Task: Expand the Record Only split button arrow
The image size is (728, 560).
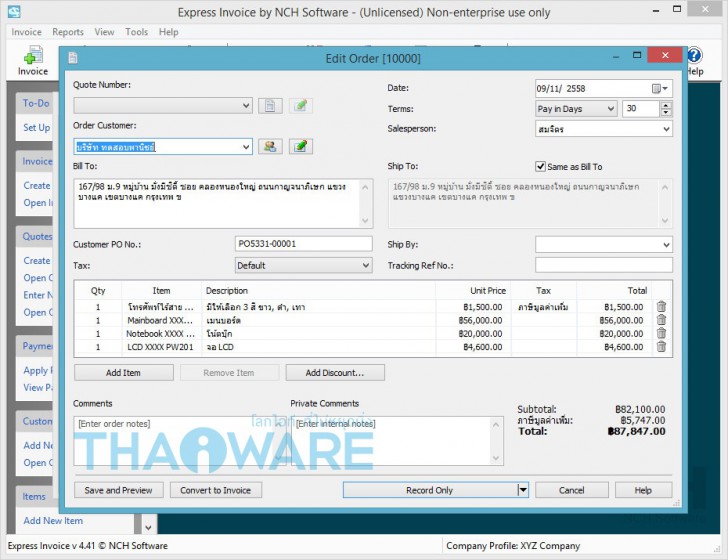Action: pyautogui.click(x=523, y=490)
